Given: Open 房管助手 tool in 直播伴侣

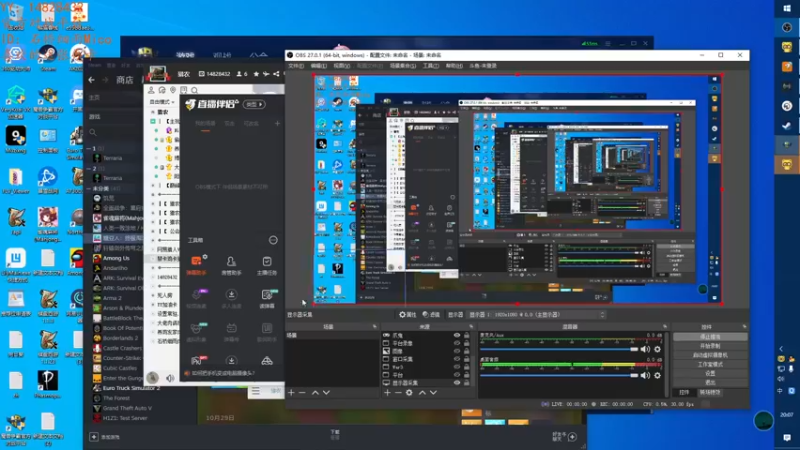Looking at the screenshot, I should [231, 265].
